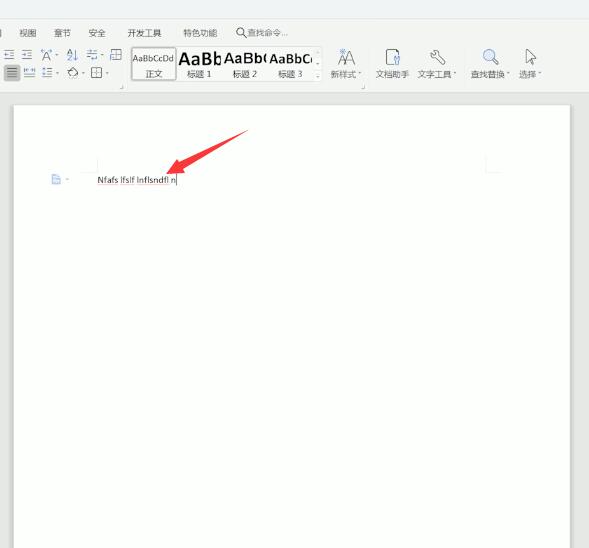The width and height of the screenshot is (589, 548).
Task: Open the Developer Tools (开发工具) tab
Action: click(x=144, y=33)
